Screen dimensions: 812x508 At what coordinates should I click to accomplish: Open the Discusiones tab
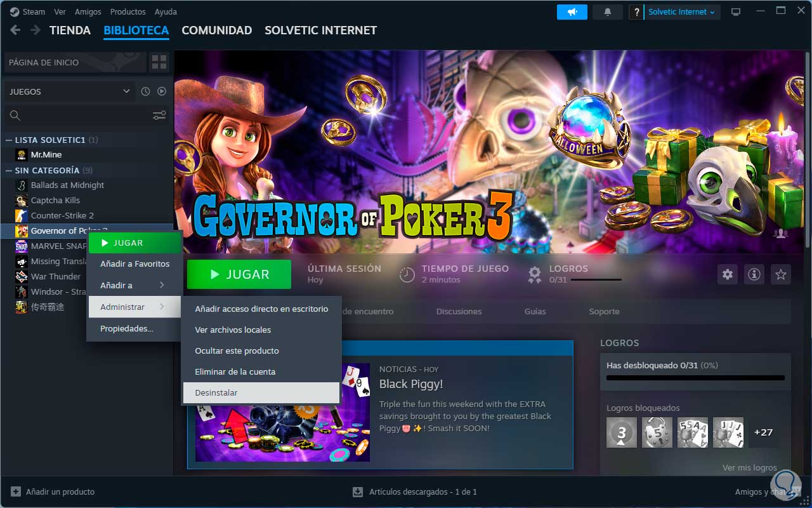pos(459,311)
